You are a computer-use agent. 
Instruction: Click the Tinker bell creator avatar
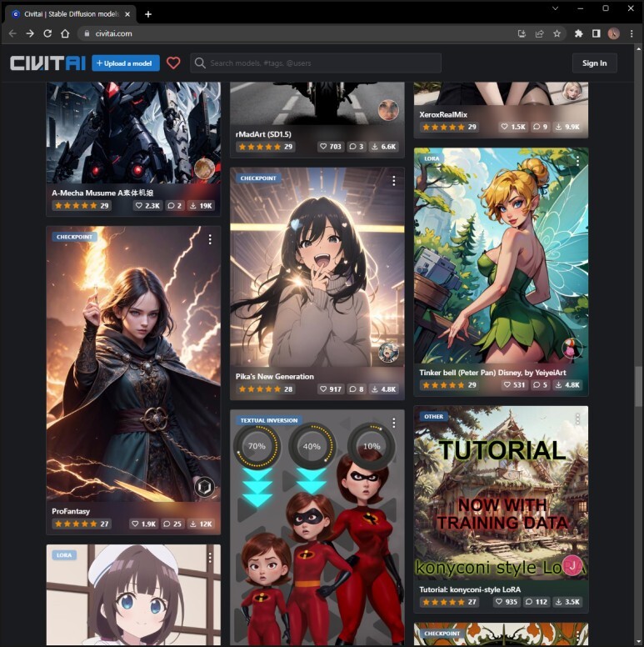point(572,349)
